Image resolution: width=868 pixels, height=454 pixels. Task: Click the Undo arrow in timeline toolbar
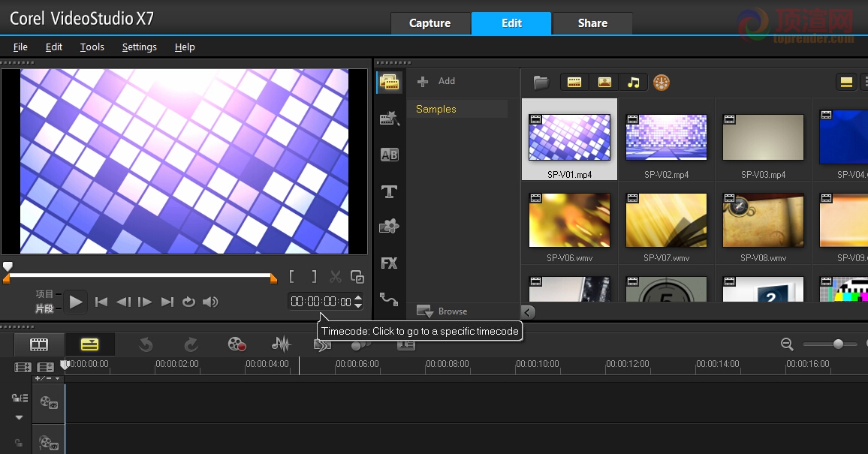146,344
